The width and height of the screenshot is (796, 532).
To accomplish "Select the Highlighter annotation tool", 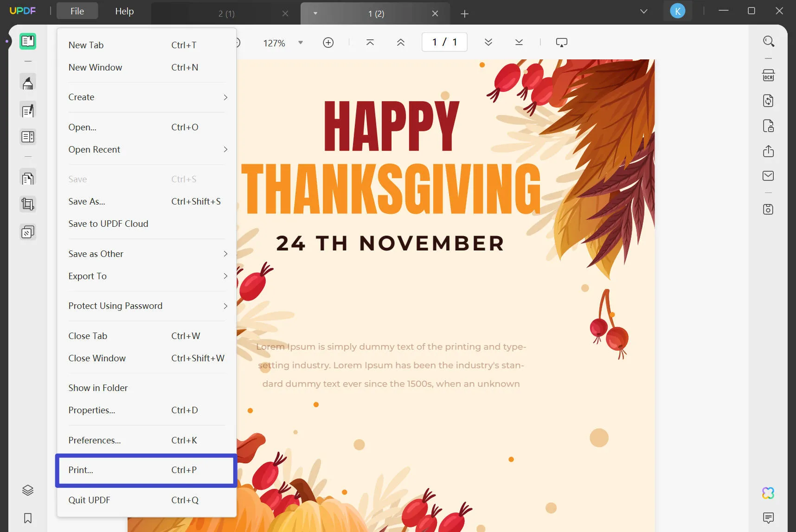I will [28, 82].
